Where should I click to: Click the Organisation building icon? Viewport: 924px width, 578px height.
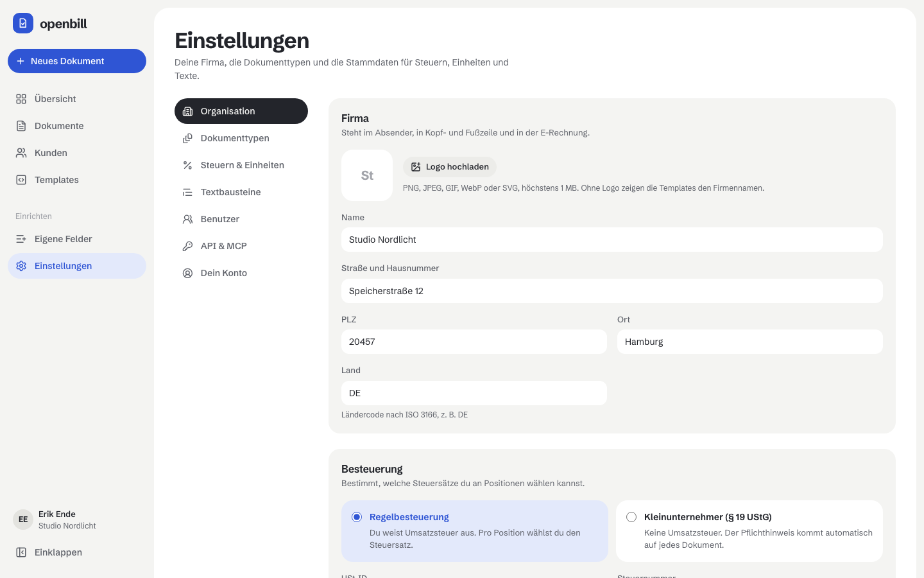point(187,111)
